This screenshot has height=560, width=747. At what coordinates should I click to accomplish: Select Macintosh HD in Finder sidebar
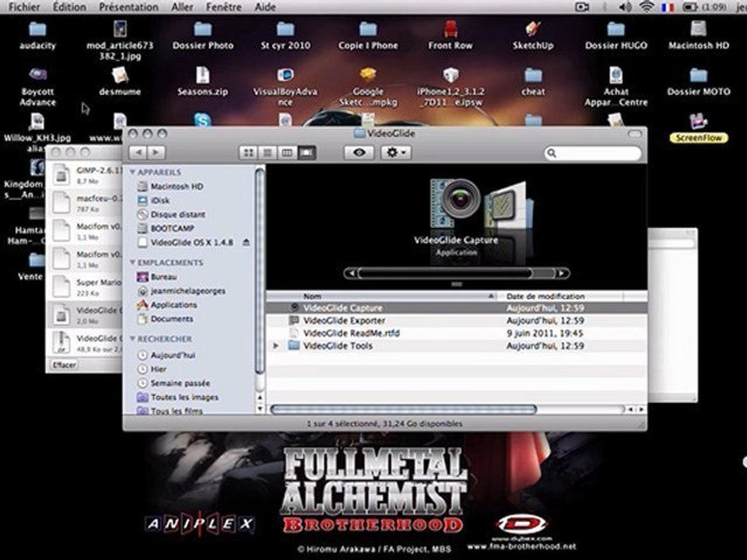point(170,186)
